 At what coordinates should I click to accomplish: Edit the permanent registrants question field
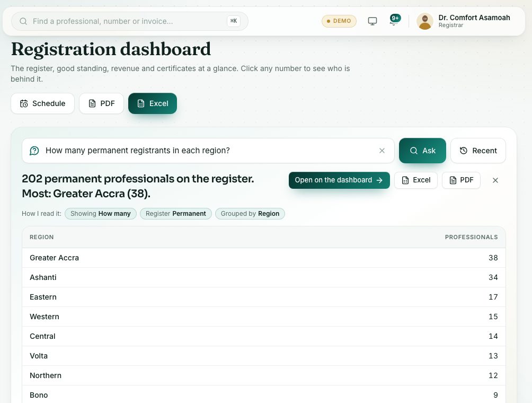click(208, 151)
